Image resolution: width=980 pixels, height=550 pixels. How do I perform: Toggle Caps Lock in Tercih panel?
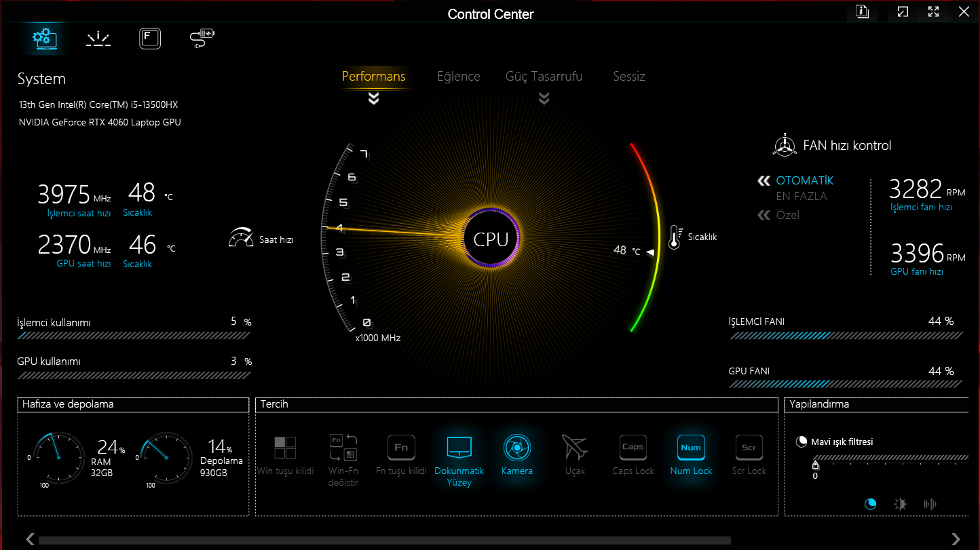[x=633, y=455]
